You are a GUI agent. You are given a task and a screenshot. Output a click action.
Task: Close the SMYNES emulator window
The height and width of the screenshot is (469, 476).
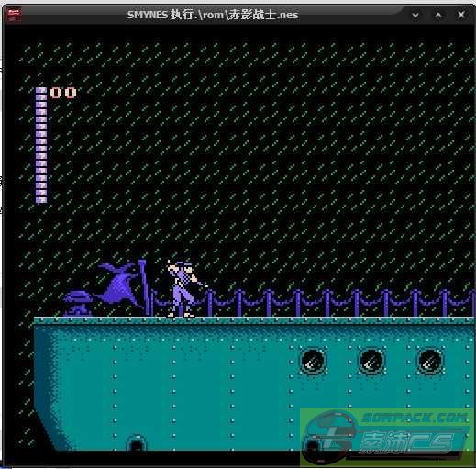461,15
